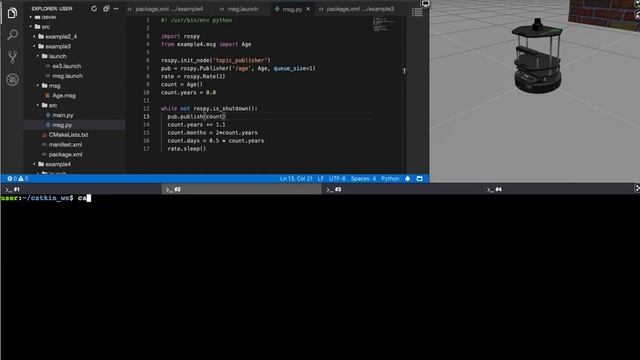The width and height of the screenshot is (640, 360).
Task: Refresh the Explorer file tree
Action: tap(94, 9)
